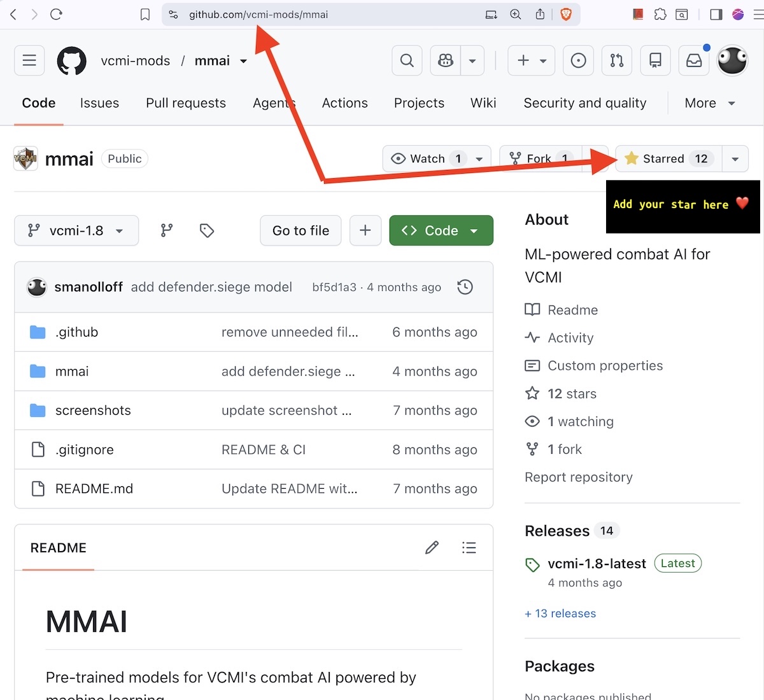Open the vcmi-mods organization link
The width and height of the screenshot is (764, 700).
[x=136, y=60]
